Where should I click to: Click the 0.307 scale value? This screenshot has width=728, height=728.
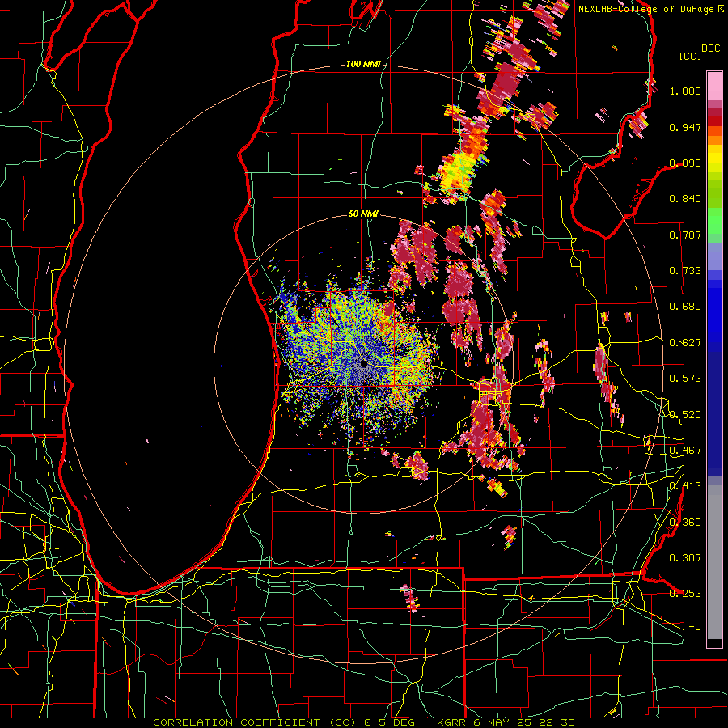685,558
